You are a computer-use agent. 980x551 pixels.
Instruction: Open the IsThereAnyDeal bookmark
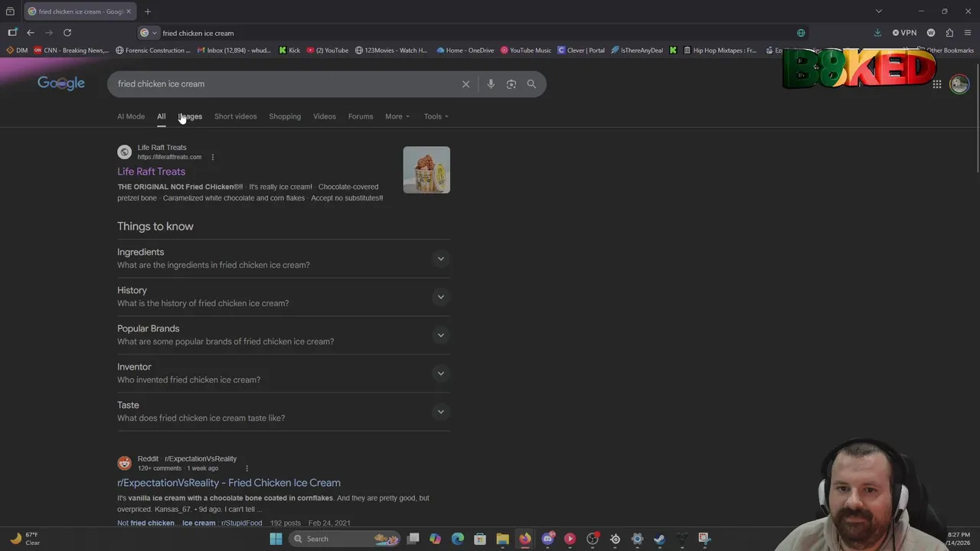tap(637, 51)
